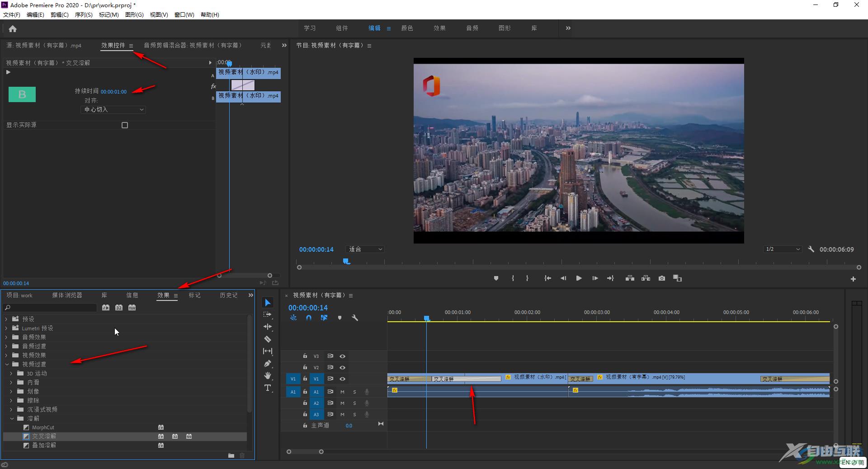Open Program monitor button editor plus
Screen dimensions: 868x469
[853, 279]
